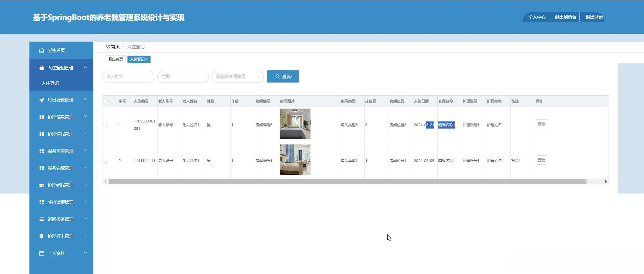This screenshot has width=644, height=274.
Task: Open the room photo for 房间编号1
Action: point(295,160)
